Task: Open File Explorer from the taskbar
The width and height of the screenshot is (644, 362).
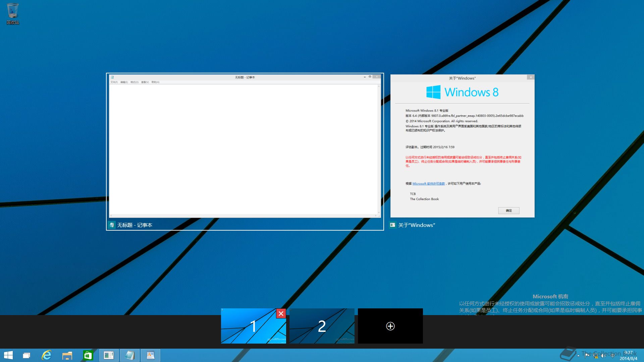Action: tap(67, 355)
